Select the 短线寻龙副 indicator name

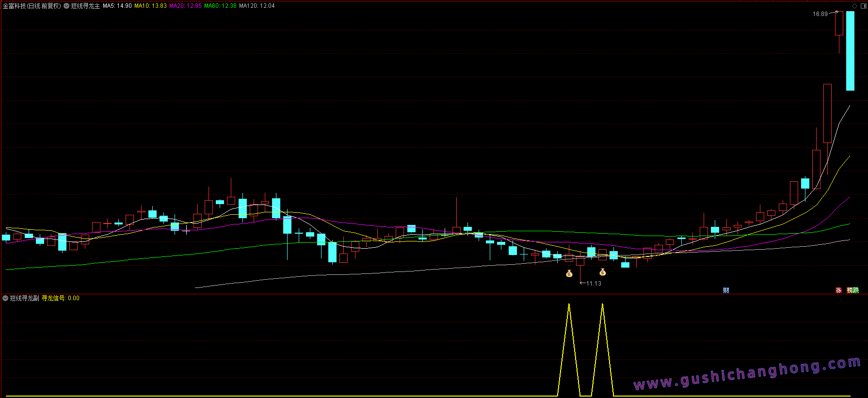[x=25, y=298]
